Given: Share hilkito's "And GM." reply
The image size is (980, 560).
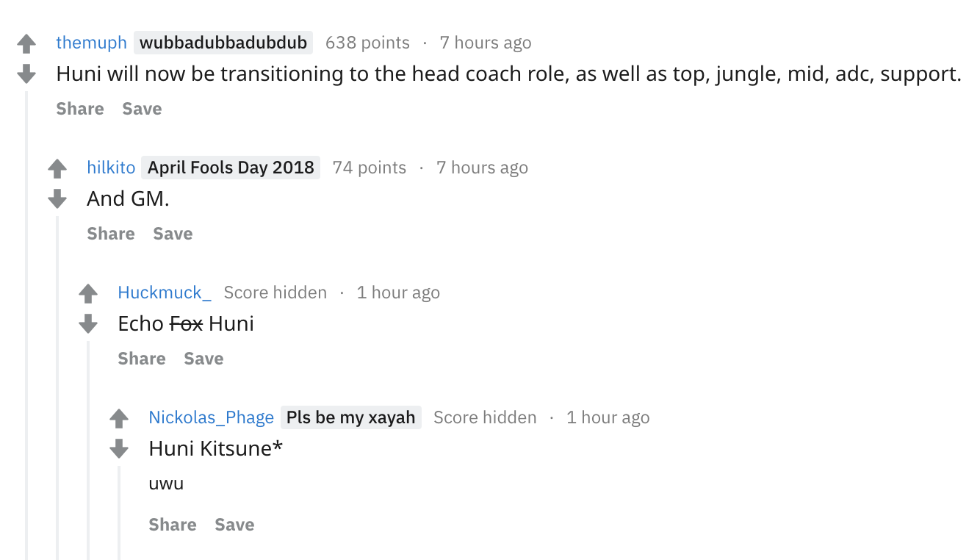Looking at the screenshot, I should coord(111,234).
